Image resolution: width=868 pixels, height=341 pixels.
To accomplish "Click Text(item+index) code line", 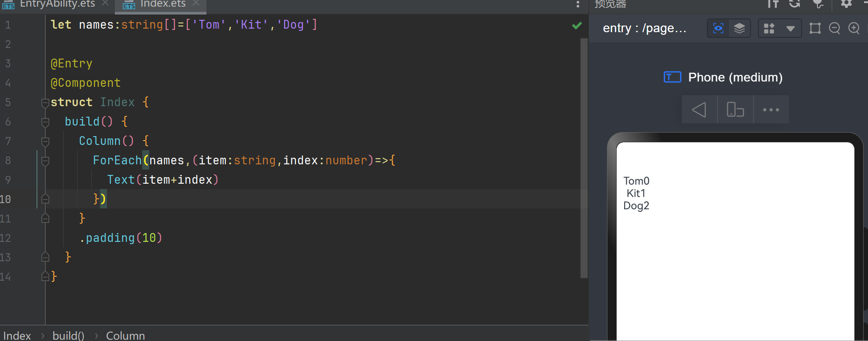I will [163, 180].
